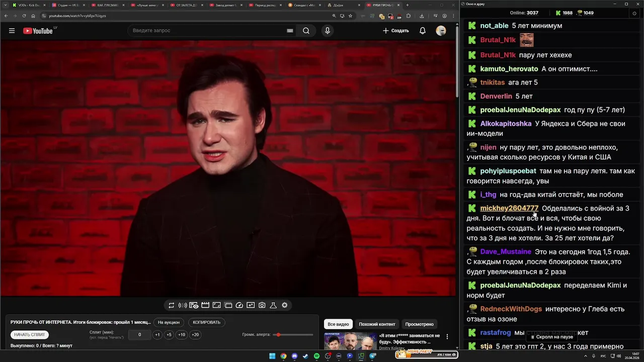The image size is (644, 362).
Task: Add twenty minutes with the +20 button
Action: pyautogui.click(x=195, y=335)
